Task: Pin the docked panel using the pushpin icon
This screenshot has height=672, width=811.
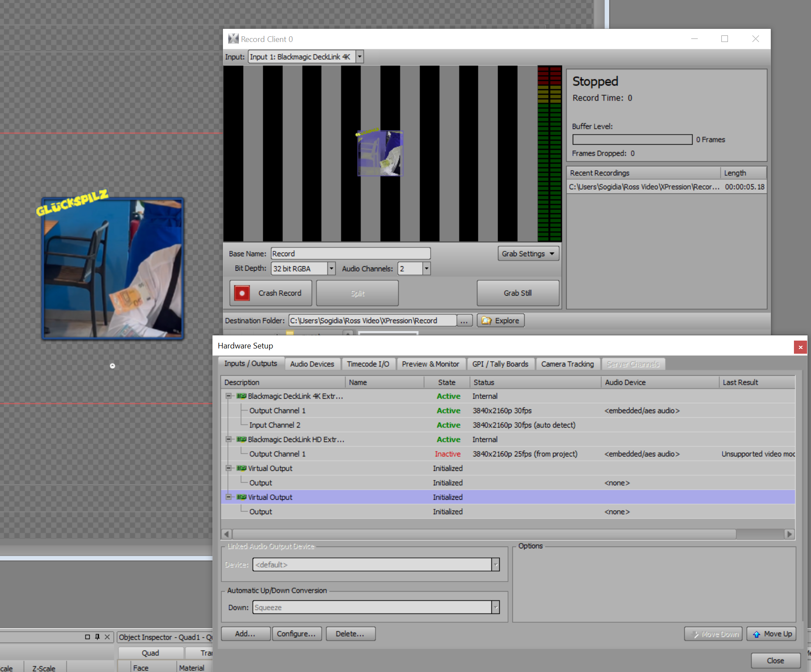Action: [97, 637]
